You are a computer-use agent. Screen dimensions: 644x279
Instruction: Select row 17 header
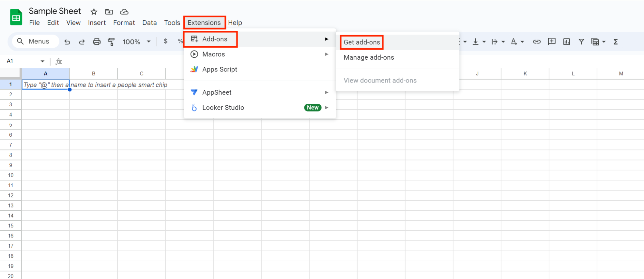tap(11, 246)
